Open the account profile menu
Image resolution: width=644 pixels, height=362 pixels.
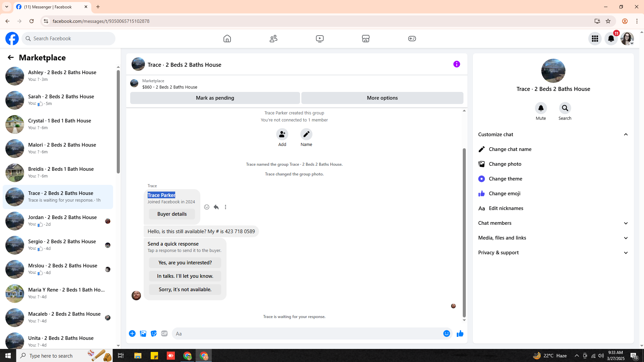point(627,39)
